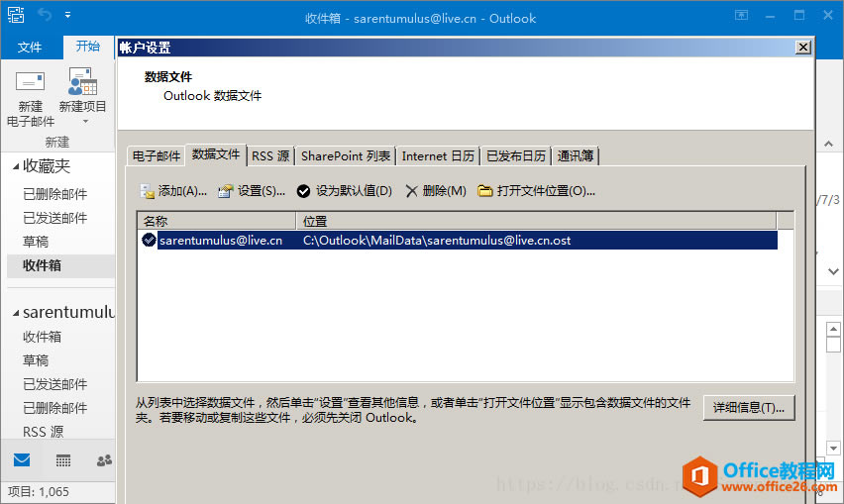Open the RSS 源 tab
This screenshot has width=844, height=504.
[x=270, y=156]
